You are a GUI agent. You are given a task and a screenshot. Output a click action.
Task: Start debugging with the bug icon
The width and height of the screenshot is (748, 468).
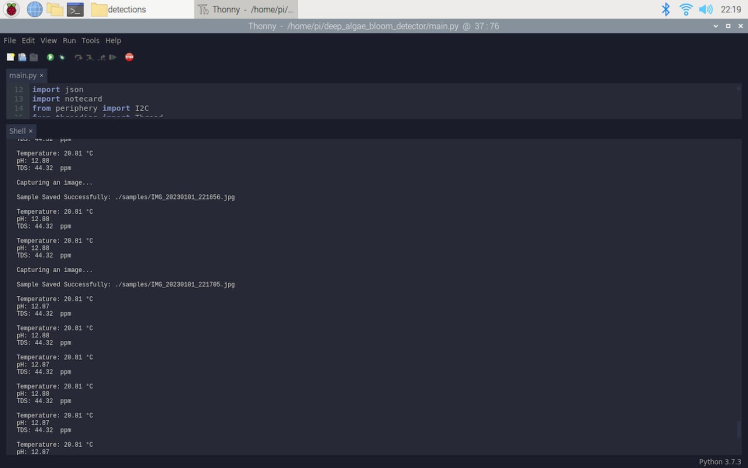[x=62, y=57]
